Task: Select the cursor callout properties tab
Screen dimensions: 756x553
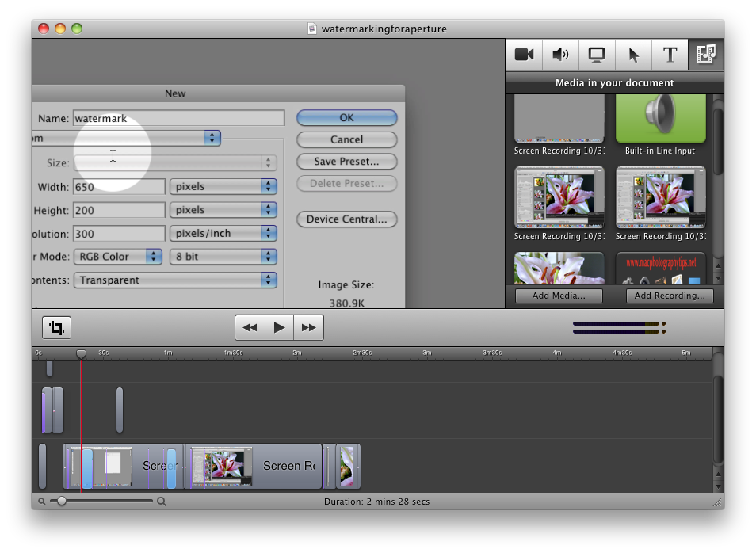Action: pos(633,55)
